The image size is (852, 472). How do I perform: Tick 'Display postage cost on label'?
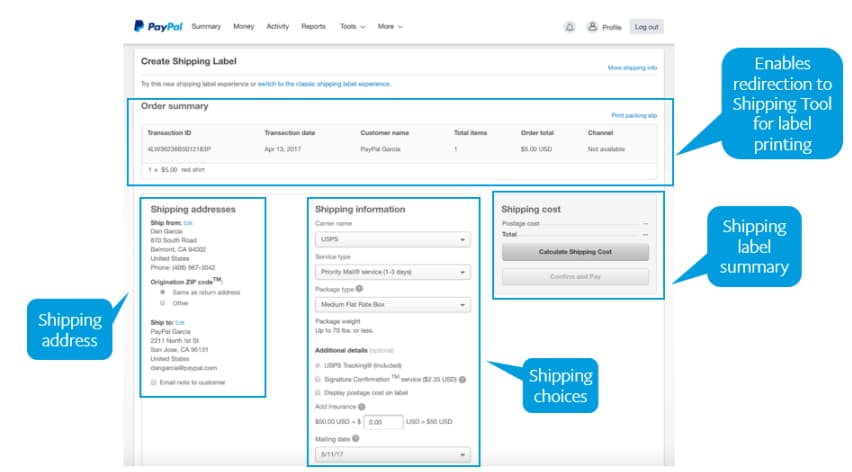[x=318, y=392]
